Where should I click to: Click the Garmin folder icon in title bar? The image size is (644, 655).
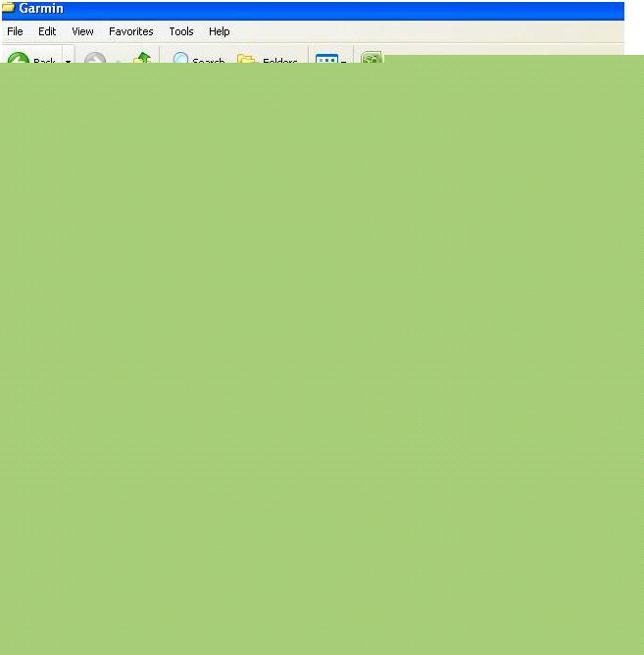click(9, 8)
